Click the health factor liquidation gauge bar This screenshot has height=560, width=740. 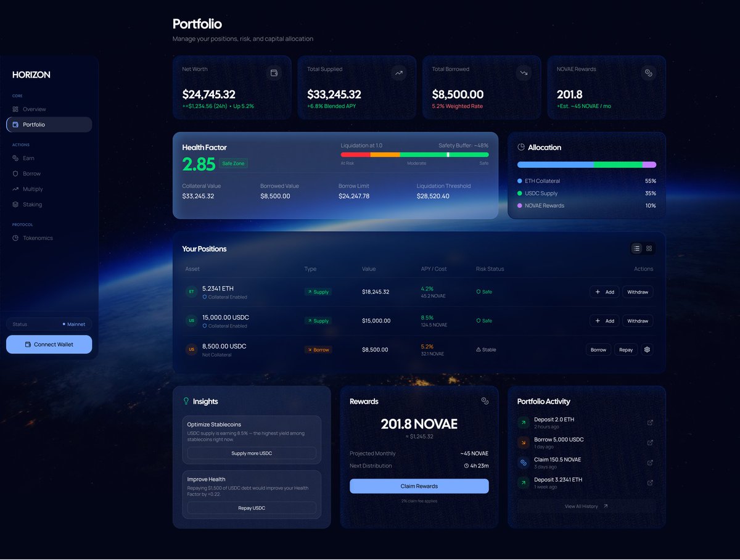[414, 155]
